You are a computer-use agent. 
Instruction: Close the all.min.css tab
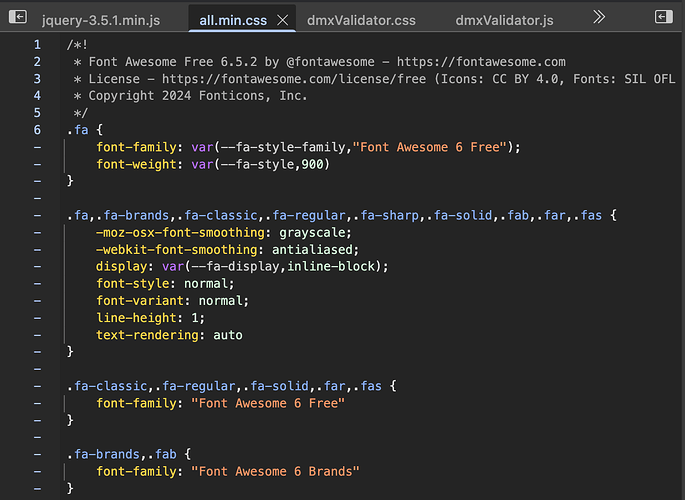click(282, 20)
